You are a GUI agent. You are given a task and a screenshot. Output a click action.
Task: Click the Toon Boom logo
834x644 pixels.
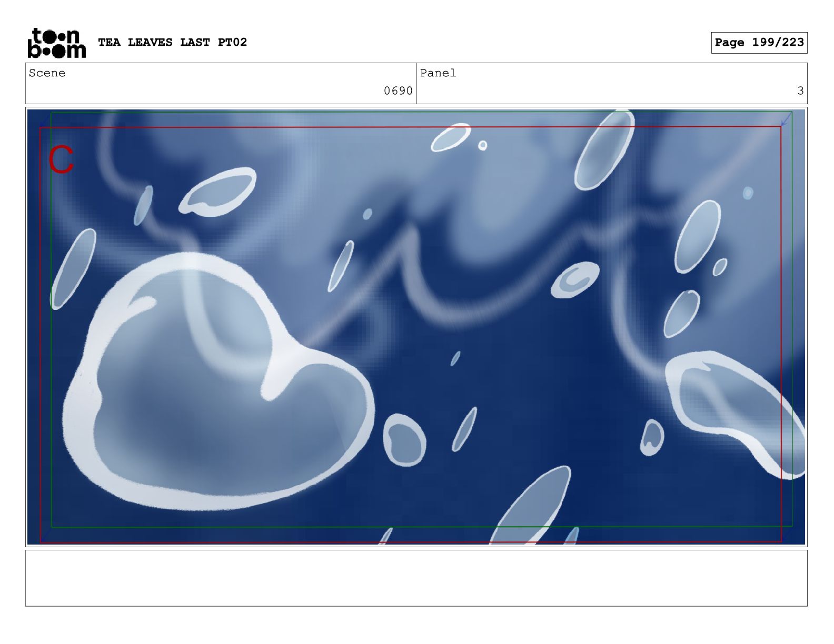pyautogui.click(x=57, y=43)
